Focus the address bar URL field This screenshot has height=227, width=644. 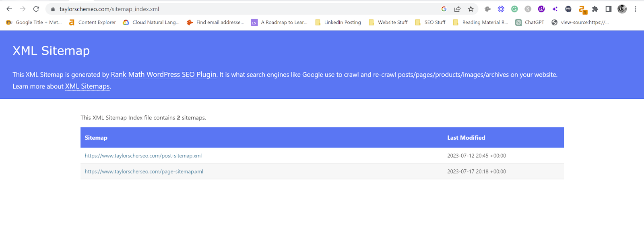(x=242, y=9)
